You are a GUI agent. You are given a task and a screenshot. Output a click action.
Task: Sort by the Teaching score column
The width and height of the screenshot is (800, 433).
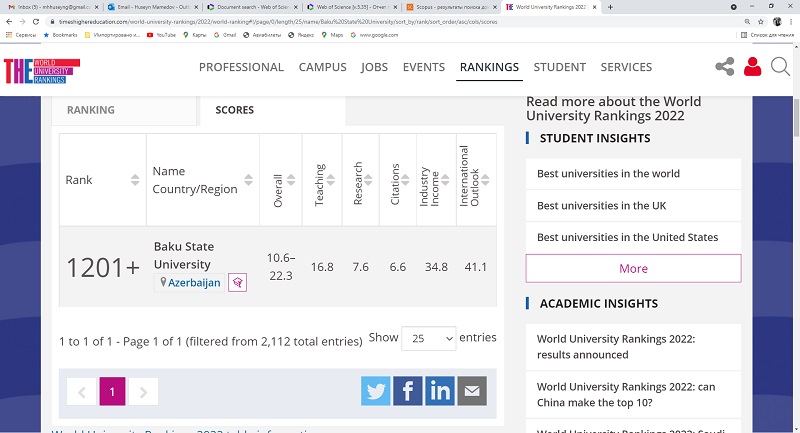(320, 181)
